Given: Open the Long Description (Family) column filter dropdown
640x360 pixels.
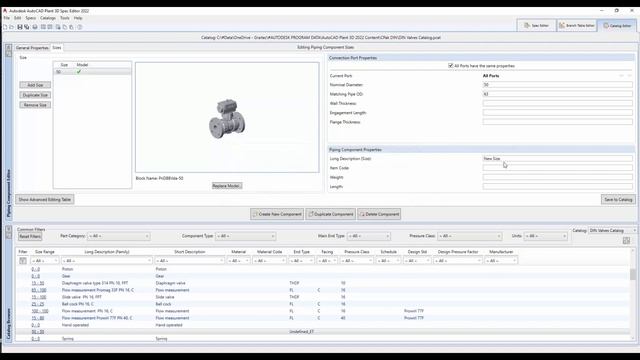Looking at the screenshot, I should point(107,260).
